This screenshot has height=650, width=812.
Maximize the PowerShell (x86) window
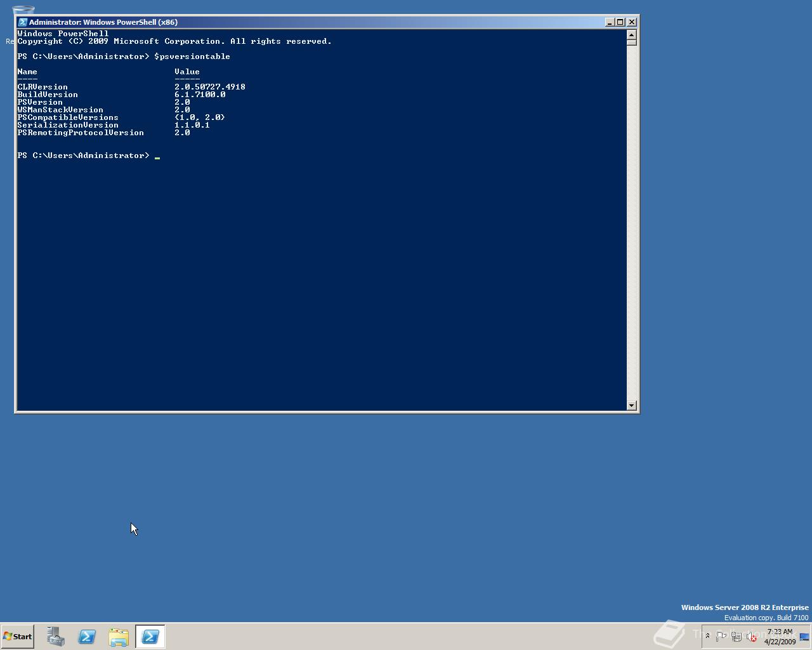click(620, 22)
